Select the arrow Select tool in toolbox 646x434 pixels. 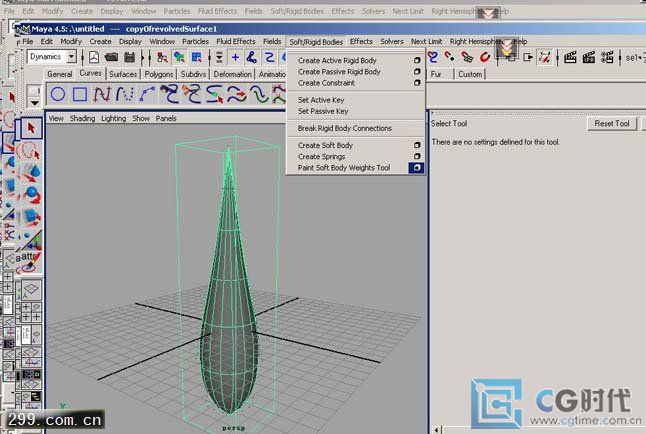point(31,128)
